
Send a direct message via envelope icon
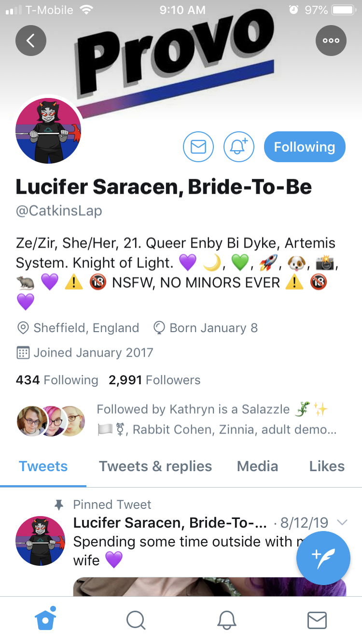198,147
